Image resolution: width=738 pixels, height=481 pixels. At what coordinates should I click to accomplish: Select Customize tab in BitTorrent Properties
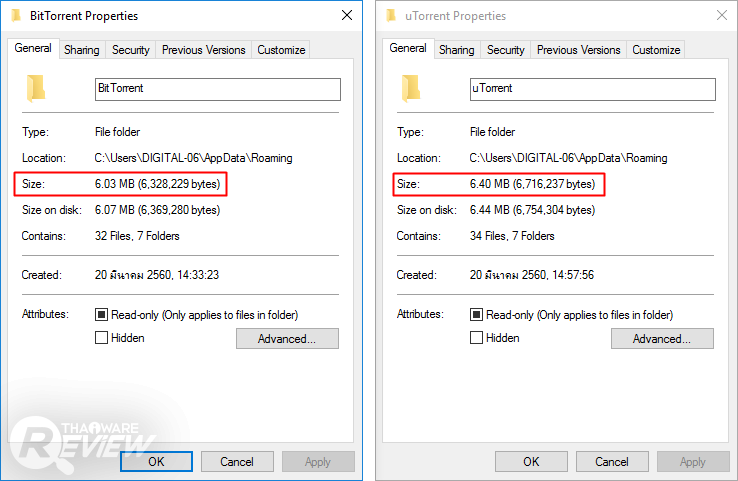tap(281, 50)
